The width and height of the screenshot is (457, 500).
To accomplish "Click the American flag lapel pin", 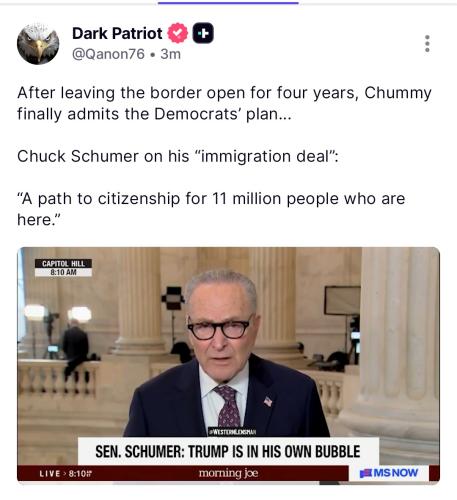I will [x=268, y=401].
